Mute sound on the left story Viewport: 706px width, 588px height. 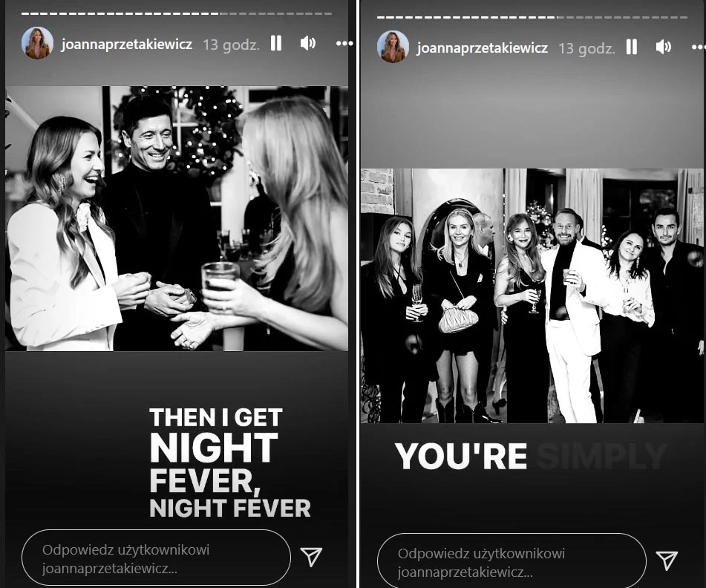pos(308,43)
